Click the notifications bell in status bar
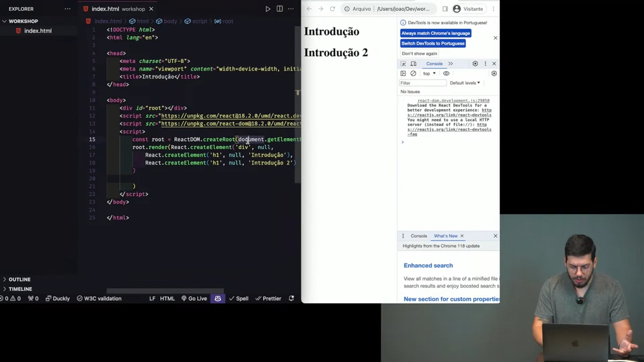 tap(291, 298)
